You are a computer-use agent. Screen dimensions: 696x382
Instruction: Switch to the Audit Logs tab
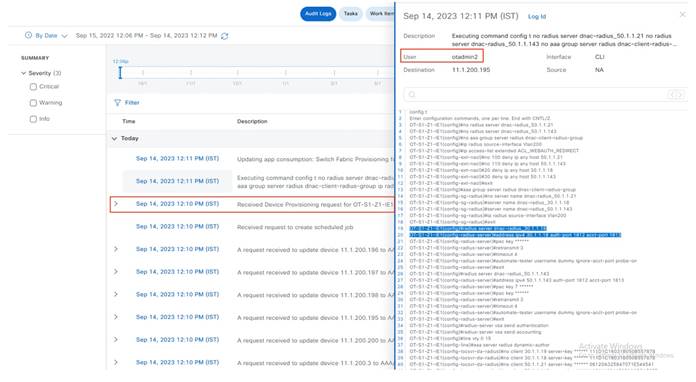(318, 14)
